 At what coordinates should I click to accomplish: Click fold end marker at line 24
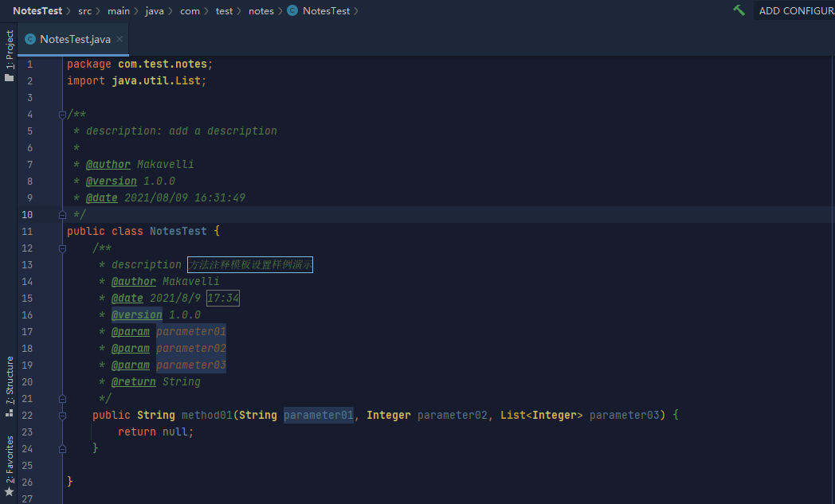[x=62, y=448]
